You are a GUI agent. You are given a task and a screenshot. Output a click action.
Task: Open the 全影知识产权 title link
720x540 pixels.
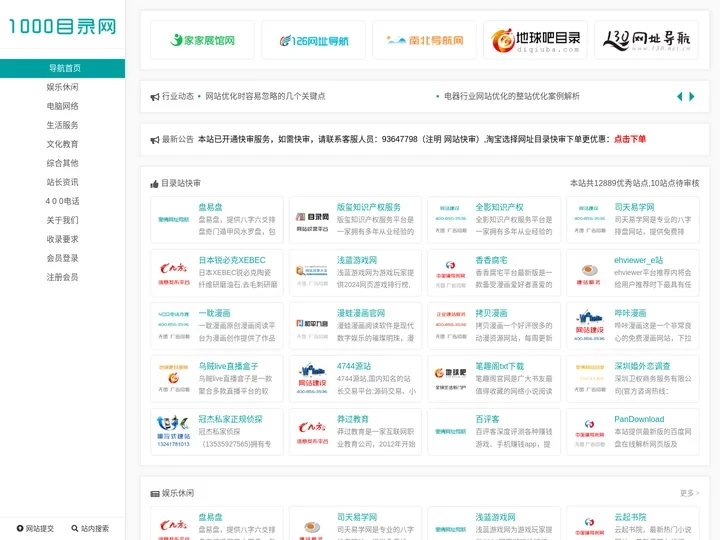coord(499,207)
